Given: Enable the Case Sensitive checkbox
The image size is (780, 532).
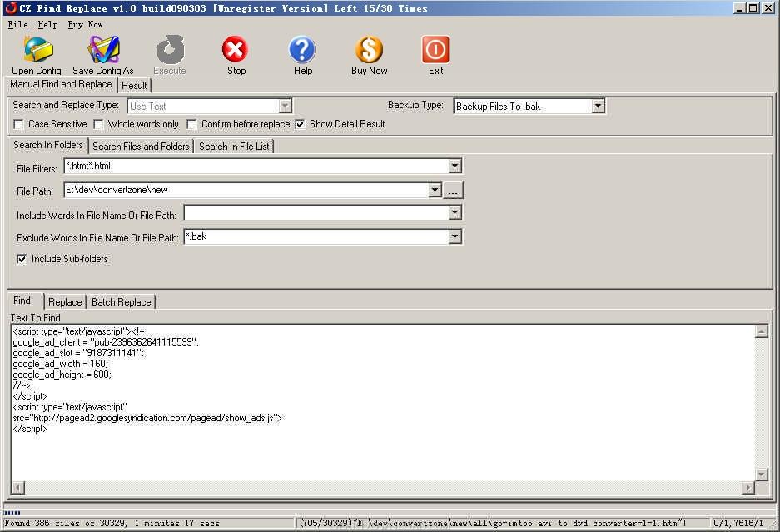Looking at the screenshot, I should (x=19, y=124).
